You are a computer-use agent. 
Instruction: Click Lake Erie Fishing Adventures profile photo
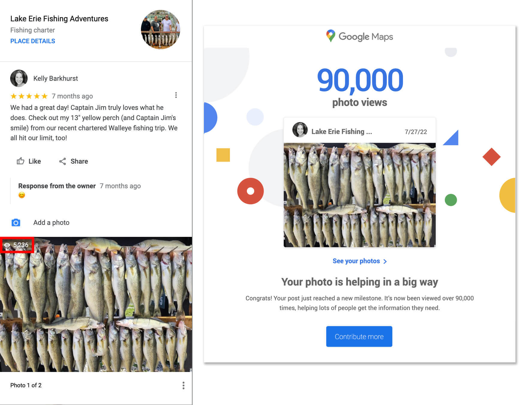[x=160, y=29]
